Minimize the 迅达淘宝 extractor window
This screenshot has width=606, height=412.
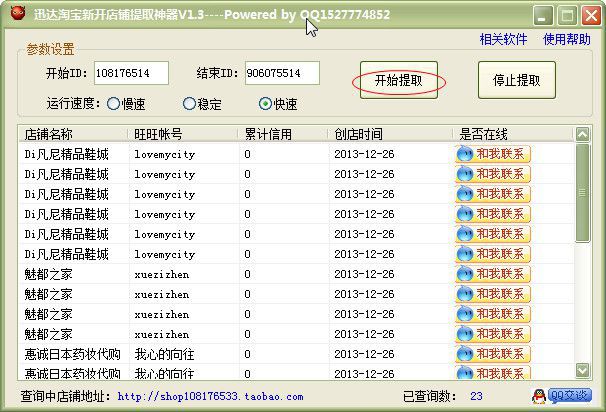click(x=543, y=16)
